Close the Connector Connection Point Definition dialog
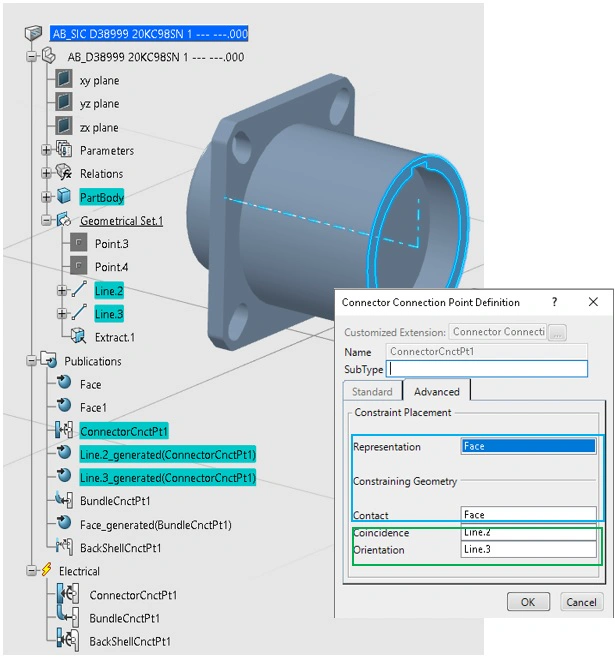This screenshot has width=615, height=657. tap(593, 302)
